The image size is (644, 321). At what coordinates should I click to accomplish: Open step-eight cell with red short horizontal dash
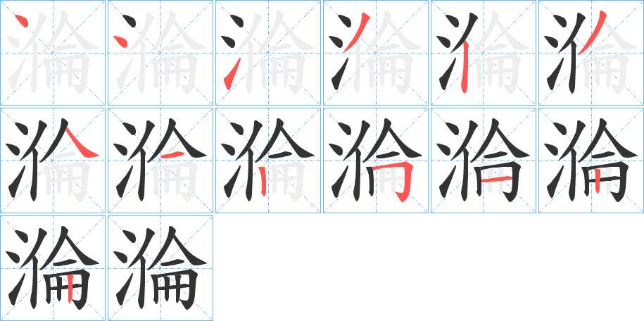(160, 160)
